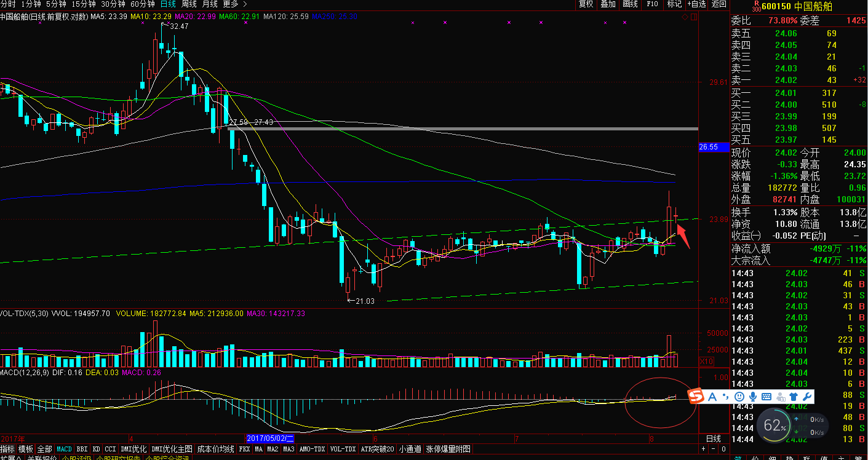Click the 复权 adjustment button
This screenshot has width=868, height=460.
tap(586, 4)
